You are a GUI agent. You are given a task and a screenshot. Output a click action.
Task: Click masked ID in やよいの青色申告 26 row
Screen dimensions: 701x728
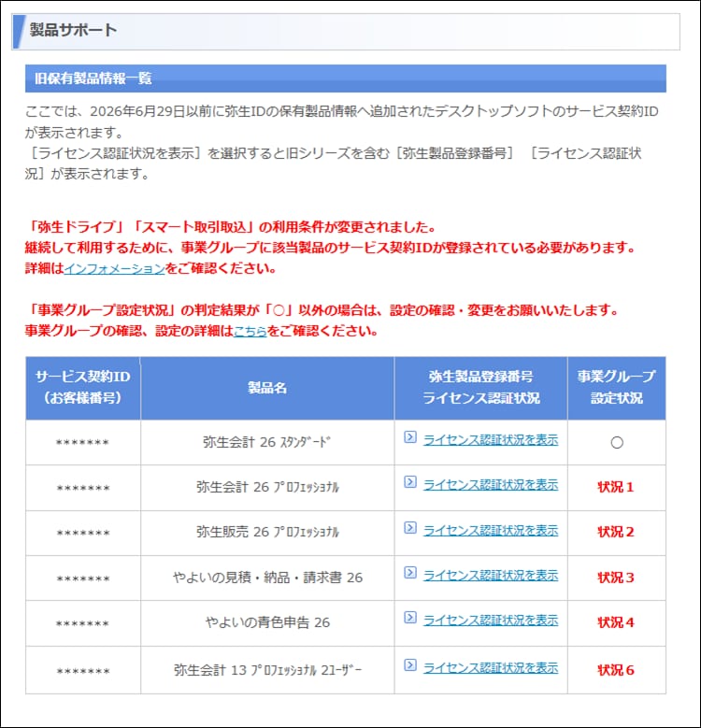82,623
